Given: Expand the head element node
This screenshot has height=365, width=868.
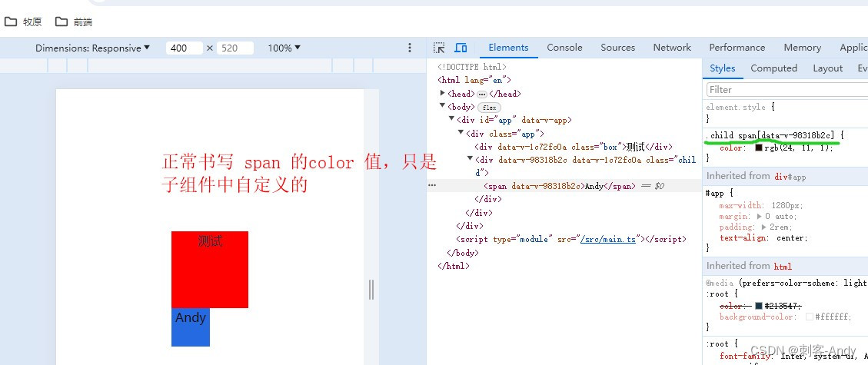Looking at the screenshot, I should 443,94.
